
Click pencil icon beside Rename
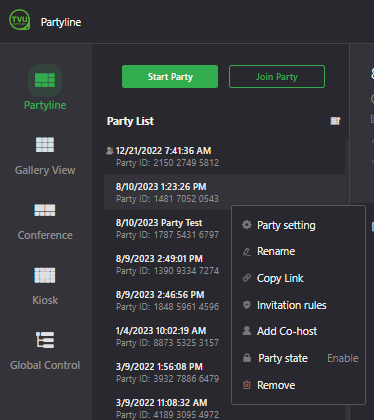pos(247,251)
